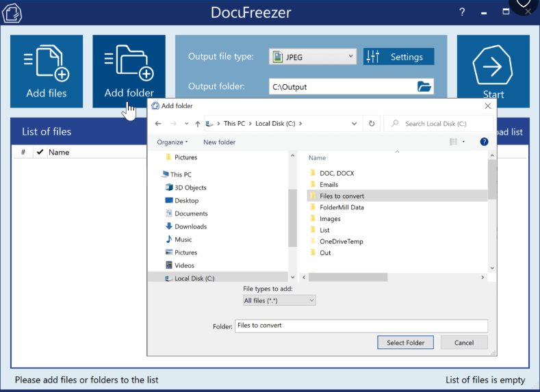Toggle the check-all column header checkmark
The height and width of the screenshot is (392, 540).
tap(40, 152)
